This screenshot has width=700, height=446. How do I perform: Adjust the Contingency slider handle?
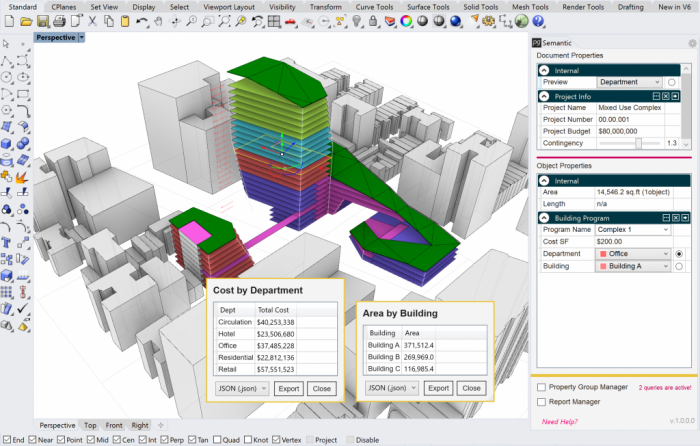click(x=638, y=143)
